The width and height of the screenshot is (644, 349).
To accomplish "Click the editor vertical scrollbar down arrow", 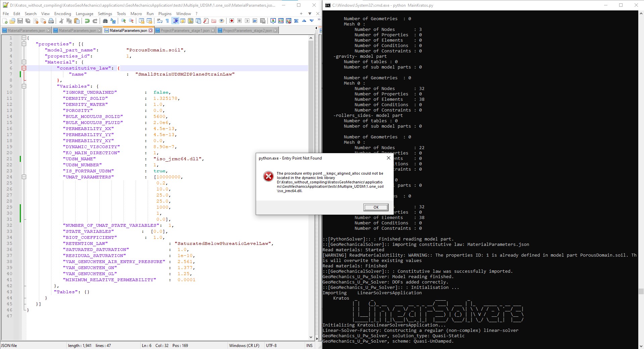I will point(311,337).
